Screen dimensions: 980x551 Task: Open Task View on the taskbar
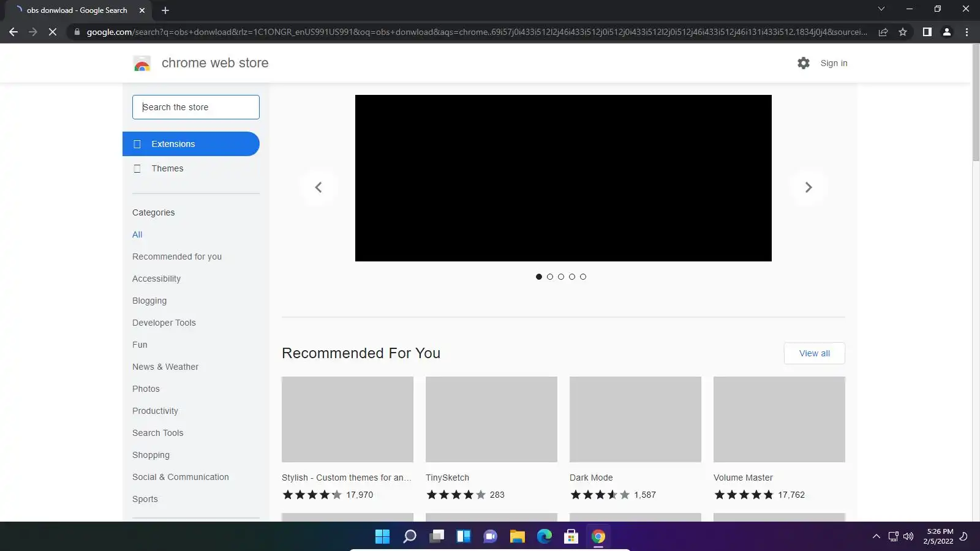coord(437,537)
